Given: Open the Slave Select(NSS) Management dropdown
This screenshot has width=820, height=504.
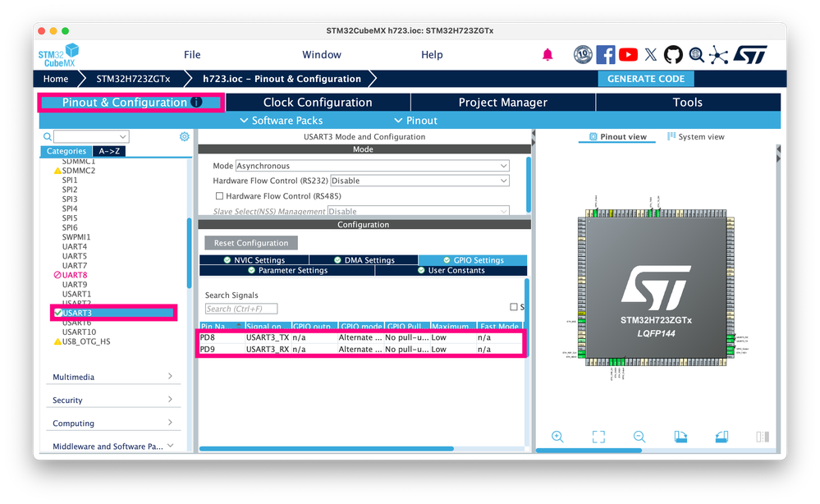Looking at the screenshot, I should point(419,211).
